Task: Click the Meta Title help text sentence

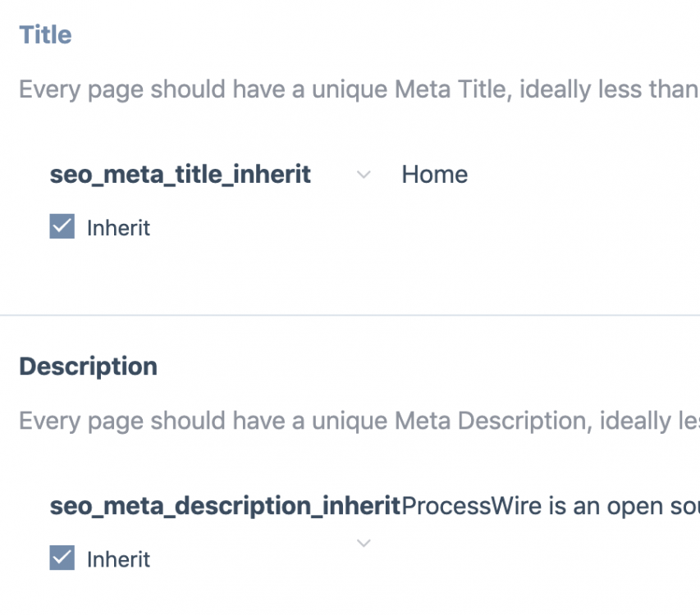Action: click(x=358, y=89)
